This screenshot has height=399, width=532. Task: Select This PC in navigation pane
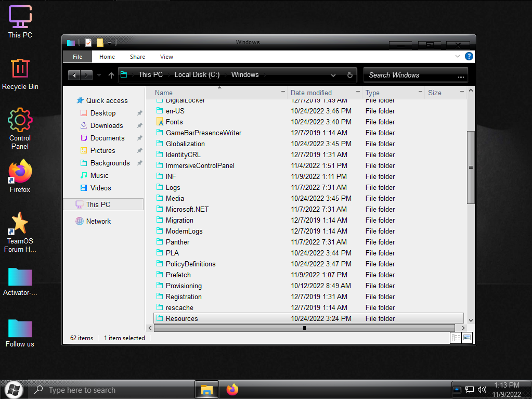(x=103, y=204)
